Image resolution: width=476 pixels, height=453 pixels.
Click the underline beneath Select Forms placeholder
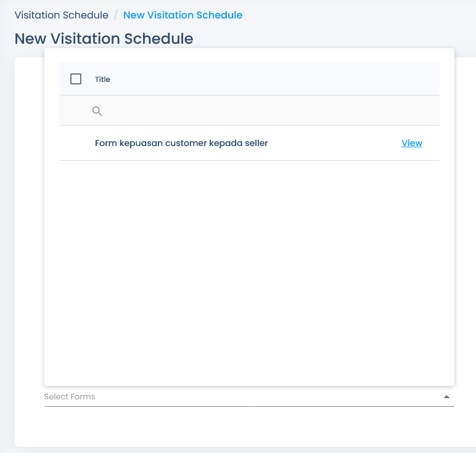click(x=249, y=406)
